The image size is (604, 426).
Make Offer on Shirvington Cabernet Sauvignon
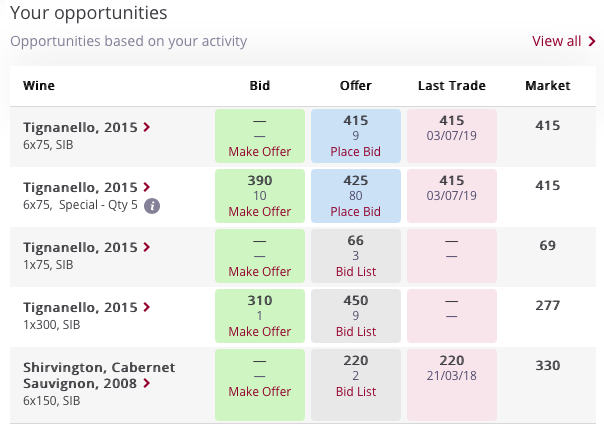(260, 392)
